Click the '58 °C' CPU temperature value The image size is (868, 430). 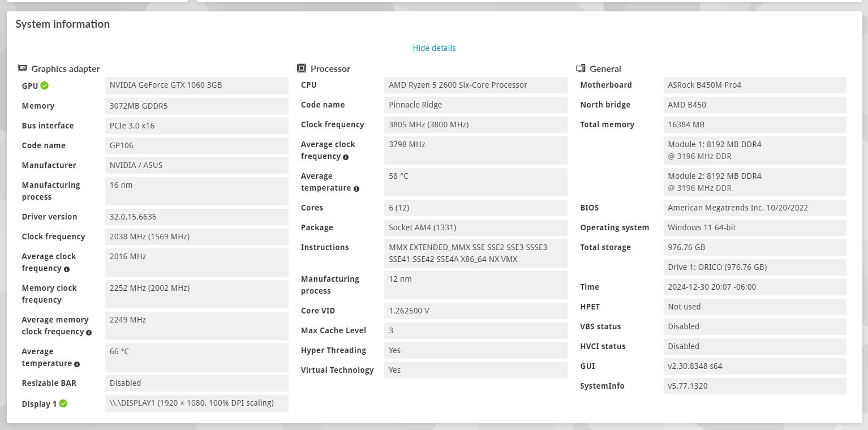476,182
